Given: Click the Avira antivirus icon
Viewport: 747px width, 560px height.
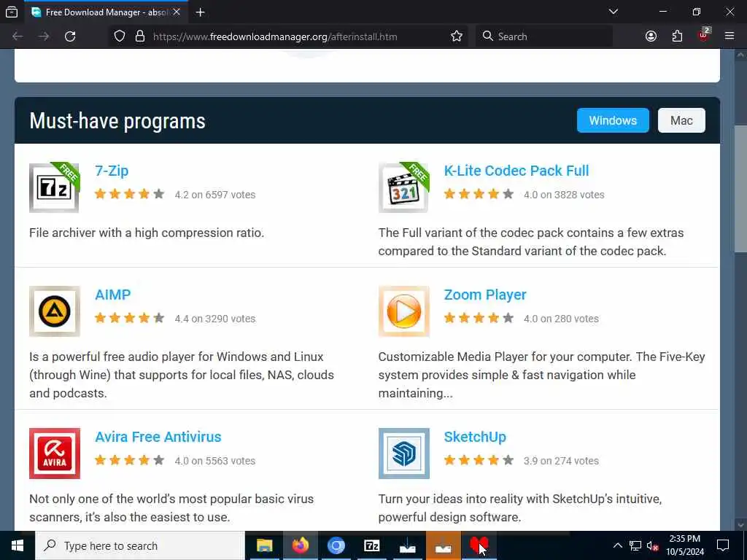Looking at the screenshot, I should [x=54, y=454].
